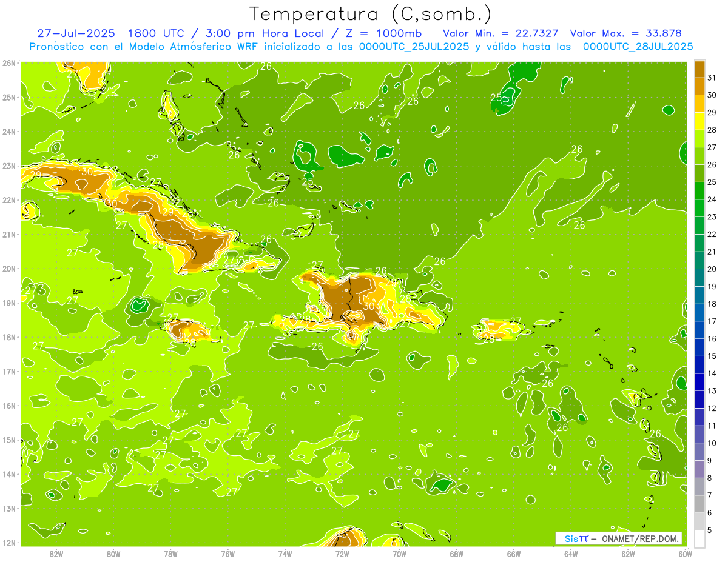Viewport: 728px width, 562px height.
Task: Click the 70W longitude axis label
Action: click(399, 554)
